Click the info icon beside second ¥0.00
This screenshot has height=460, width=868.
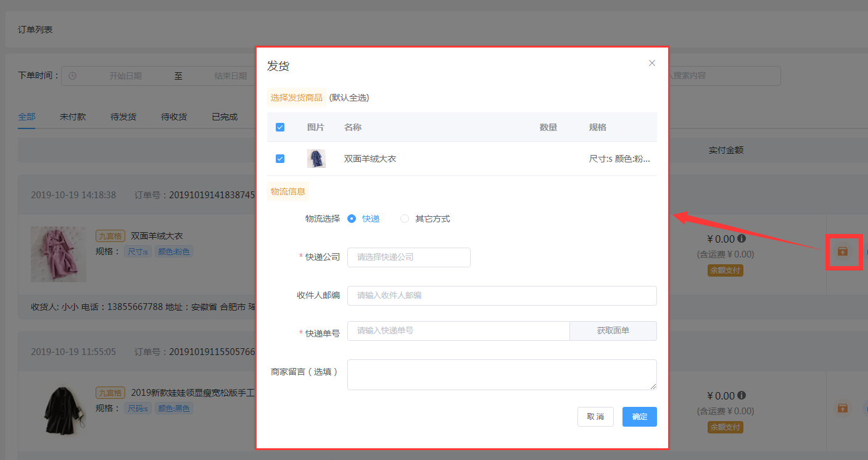click(742, 395)
